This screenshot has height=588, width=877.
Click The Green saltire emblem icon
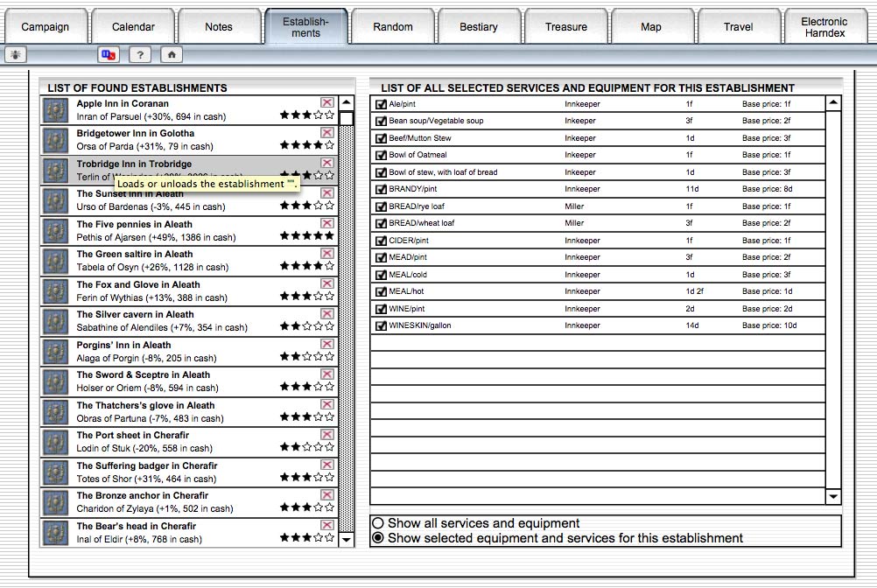[55, 261]
